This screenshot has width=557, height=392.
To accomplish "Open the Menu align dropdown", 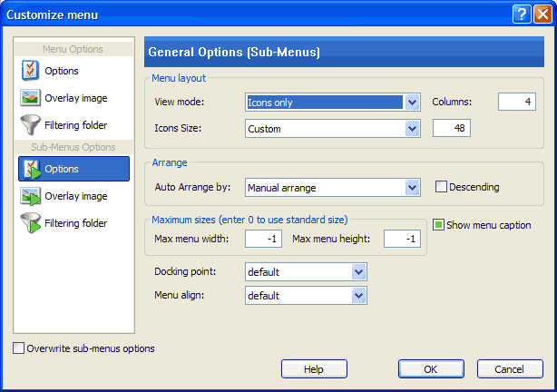I will (358, 295).
